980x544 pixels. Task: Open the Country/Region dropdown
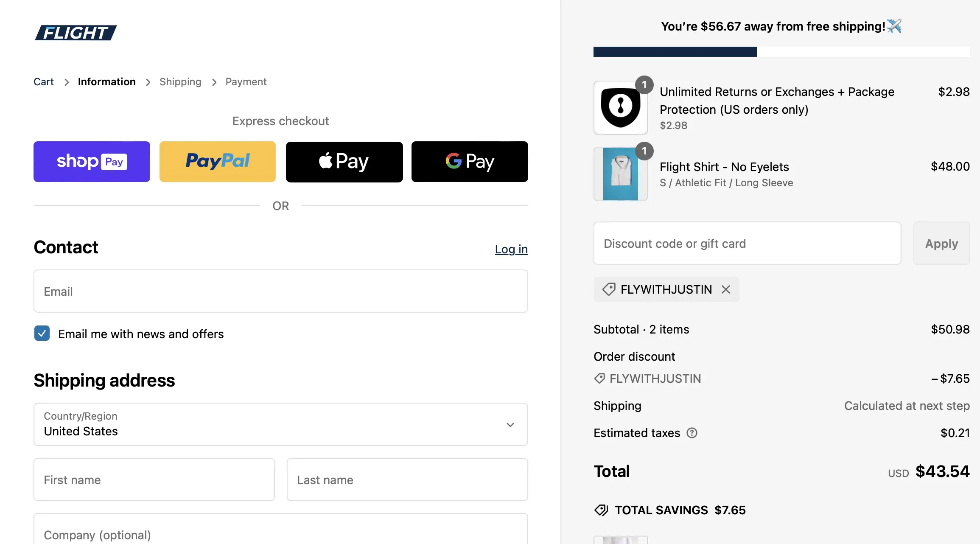pos(280,424)
